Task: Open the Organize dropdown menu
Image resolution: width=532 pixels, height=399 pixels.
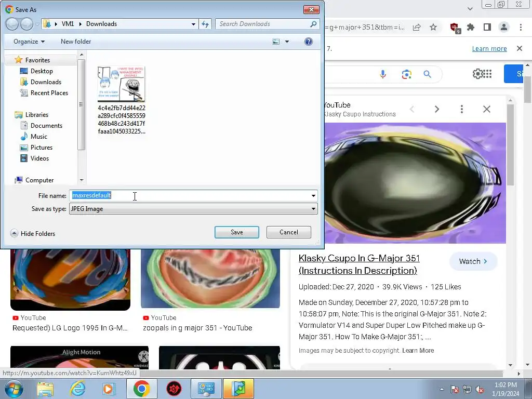Action: [x=29, y=42]
